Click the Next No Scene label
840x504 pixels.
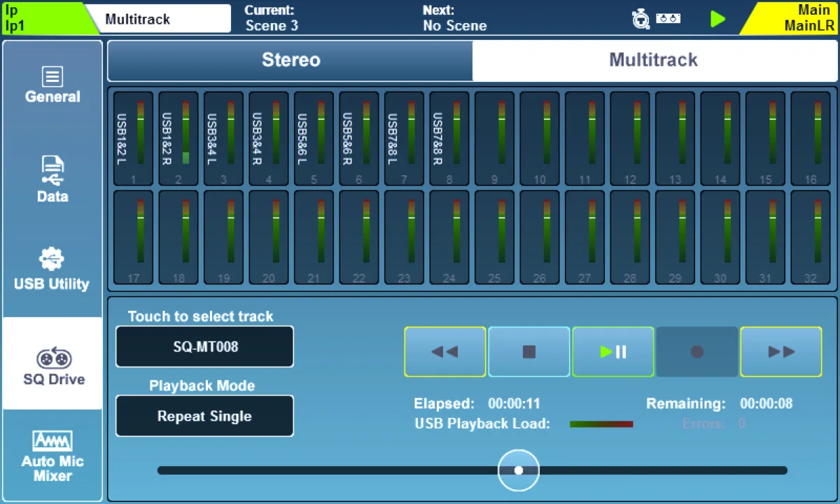(x=455, y=18)
